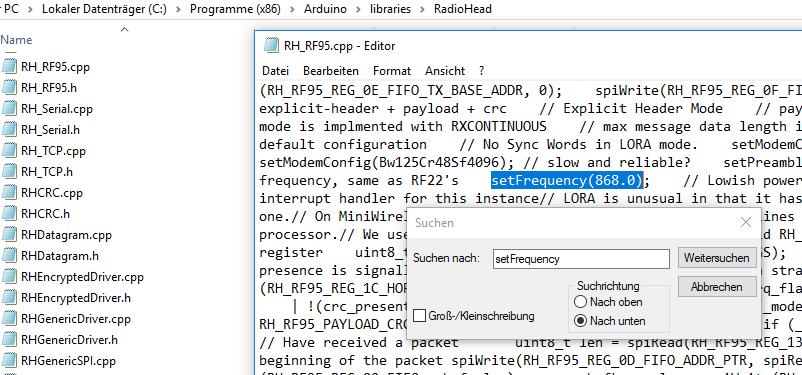
Task: Select file name RHGenericSPI.cpp in list
Action: tap(69, 361)
